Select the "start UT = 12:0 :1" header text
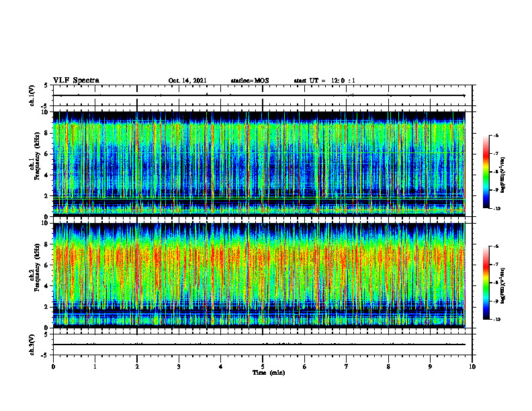This screenshot has height=411, width=532. 324,81
